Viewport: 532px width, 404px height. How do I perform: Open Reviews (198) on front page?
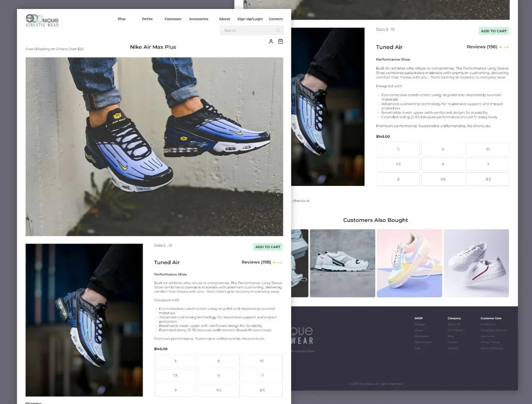(256, 262)
